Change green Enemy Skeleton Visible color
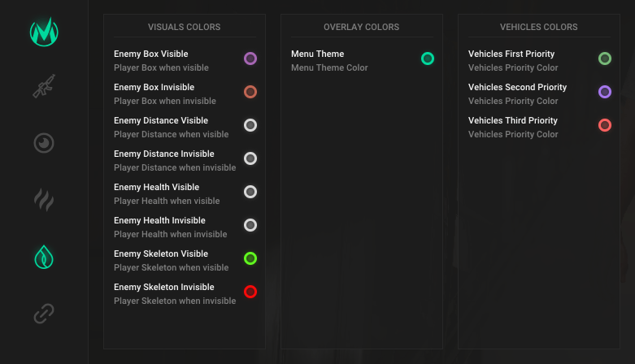The width and height of the screenshot is (635, 364). pyautogui.click(x=250, y=258)
